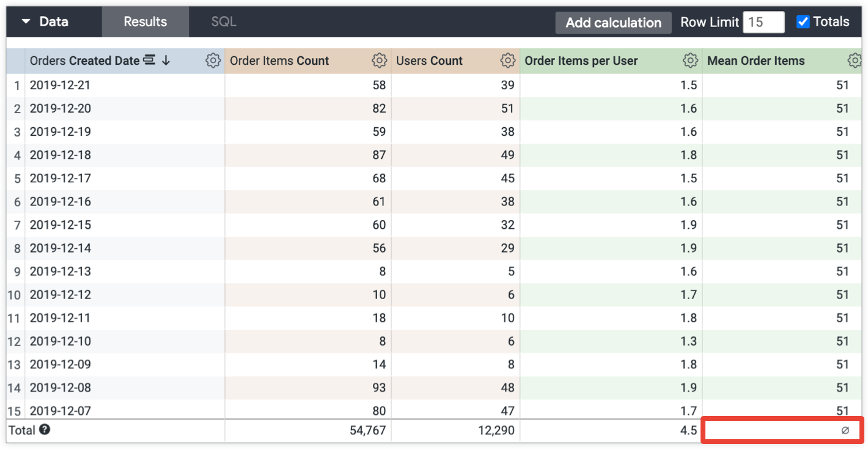Open the Order Items Count gear settings
The height and width of the screenshot is (449, 868).
pos(380,61)
